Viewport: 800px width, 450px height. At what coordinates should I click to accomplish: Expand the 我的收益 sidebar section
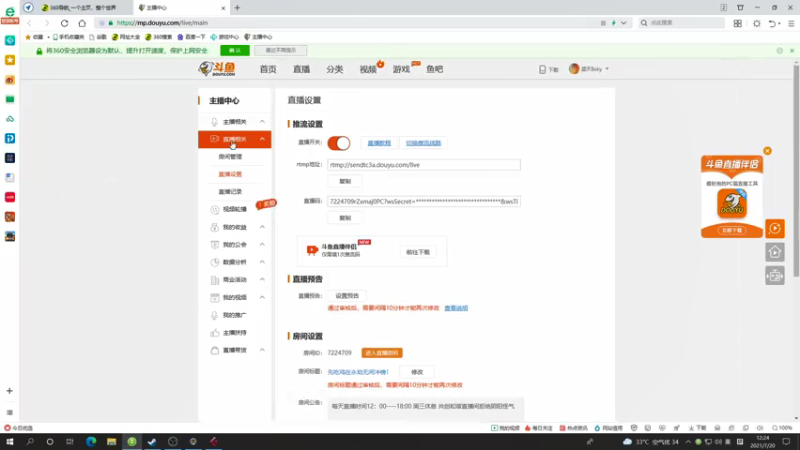262,227
